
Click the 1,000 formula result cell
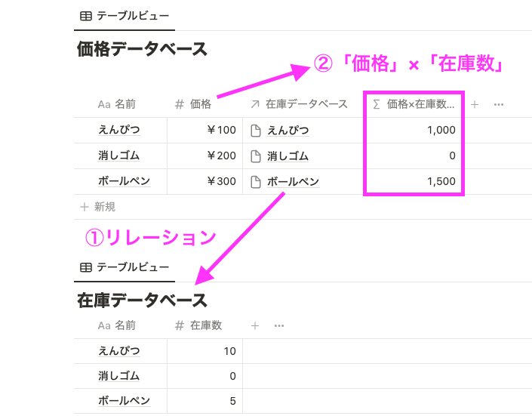click(414, 130)
